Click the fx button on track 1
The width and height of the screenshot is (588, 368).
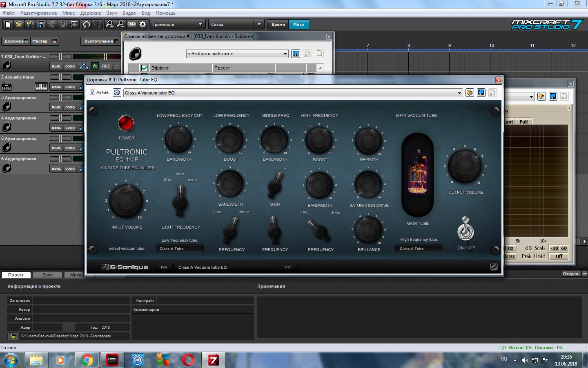tap(95, 66)
